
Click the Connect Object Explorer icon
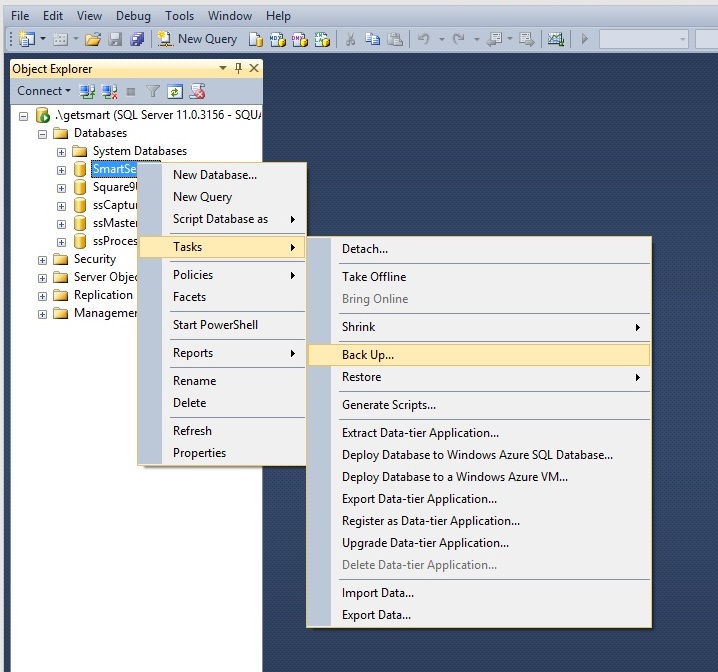(87, 91)
